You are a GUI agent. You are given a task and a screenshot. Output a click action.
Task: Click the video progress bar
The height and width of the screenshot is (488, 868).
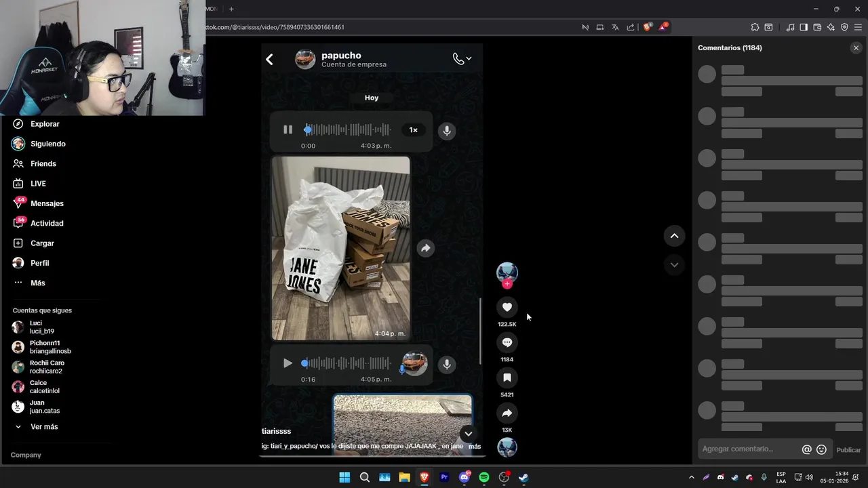pos(371,456)
